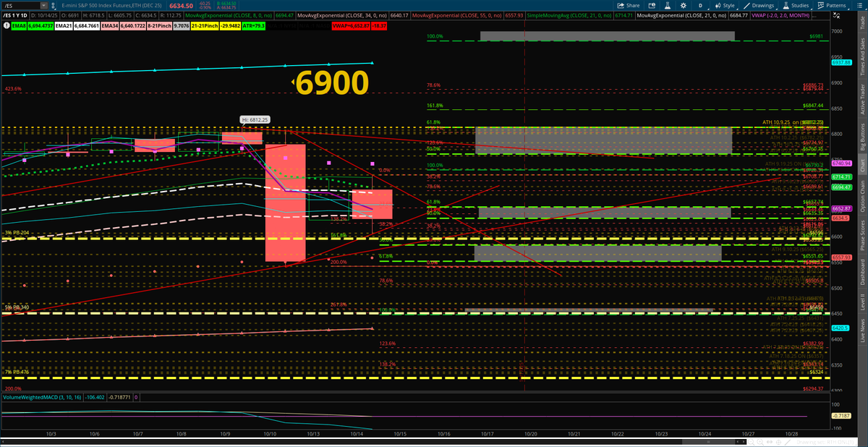Open the list menu icon after Patterns
The height and width of the screenshot is (447, 868).
(860, 5)
